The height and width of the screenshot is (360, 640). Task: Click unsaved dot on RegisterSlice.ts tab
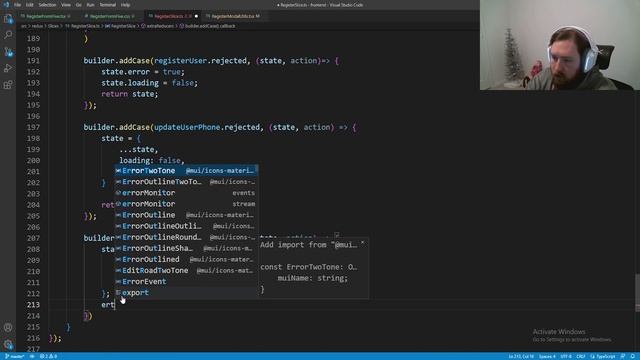coord(196,16)
